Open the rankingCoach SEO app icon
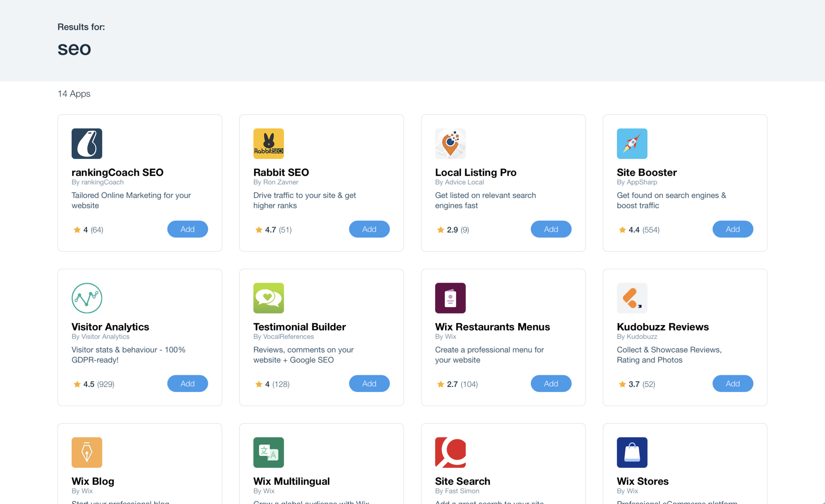The width and height of the screenshot is (825, 504). 87,144
